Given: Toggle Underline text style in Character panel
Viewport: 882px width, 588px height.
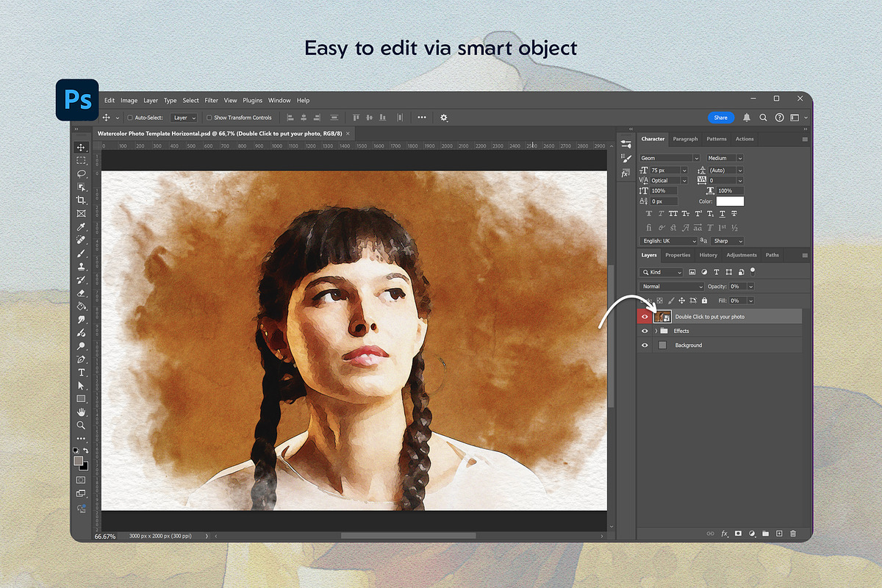Looking at the screenshot, I should (x=723, y=214).
